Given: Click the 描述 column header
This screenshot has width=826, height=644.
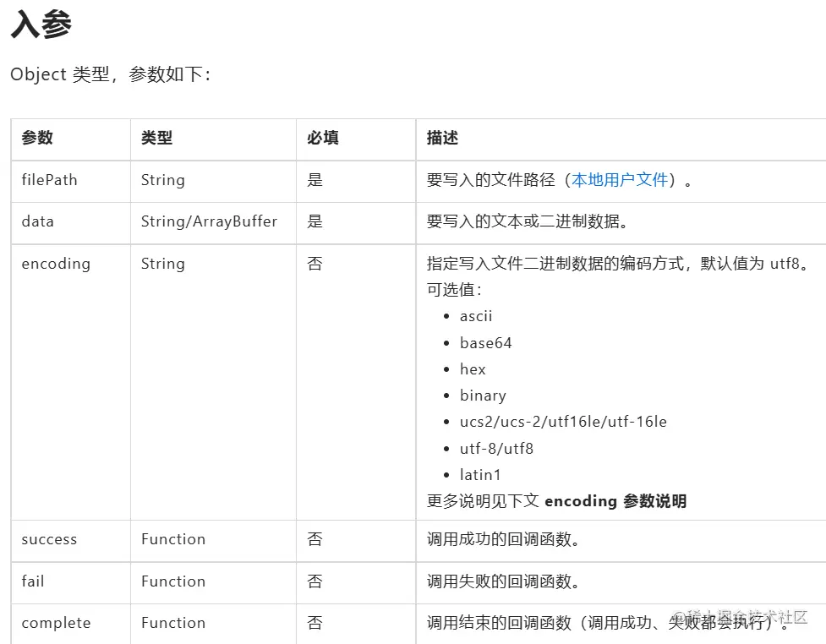Looking at the screenshot, I should pos(443,138).
